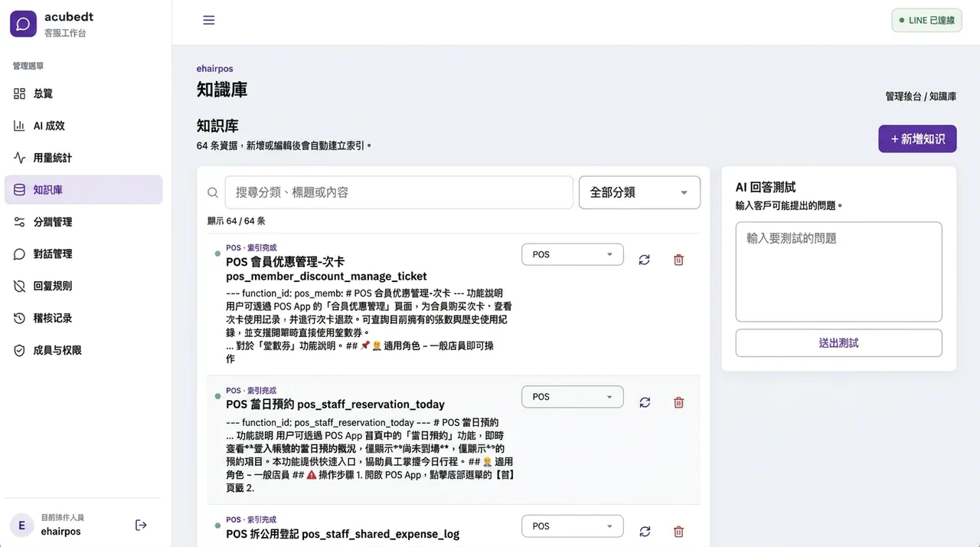
Task: Click the 用量統計 pulse icon
Action: 20,158
